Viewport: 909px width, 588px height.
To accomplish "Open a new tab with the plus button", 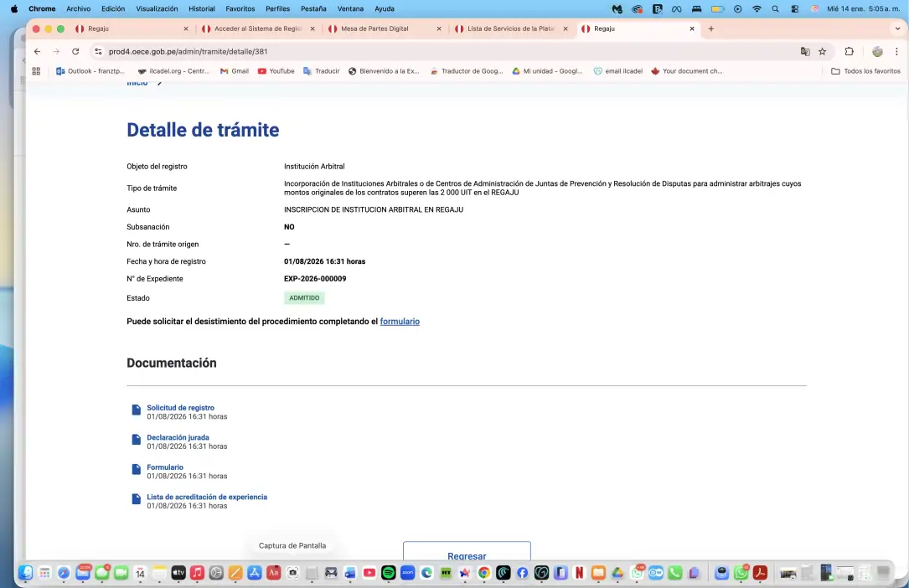I will [x=711, y=28].
